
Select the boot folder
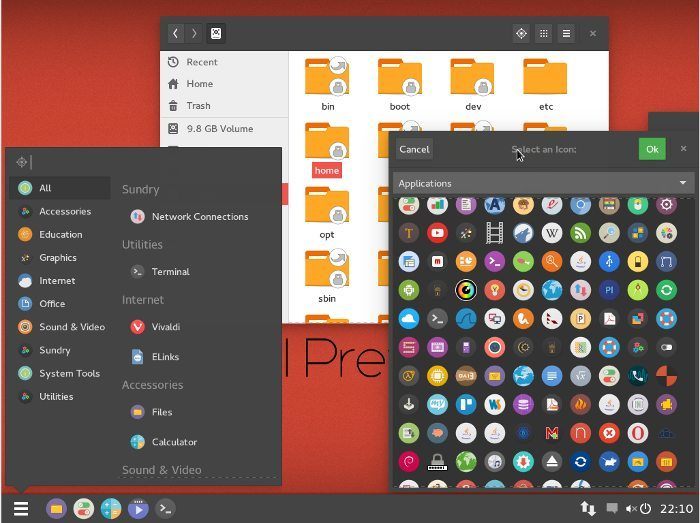(x=400, y=84)
